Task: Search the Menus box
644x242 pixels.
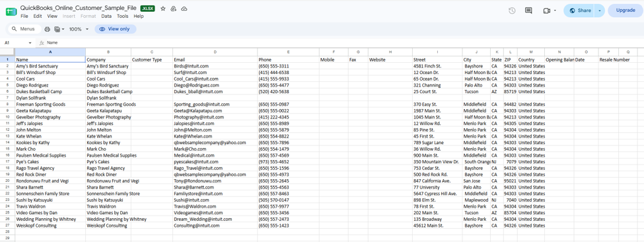Action: pyautogui.click(x=24, y=29)
